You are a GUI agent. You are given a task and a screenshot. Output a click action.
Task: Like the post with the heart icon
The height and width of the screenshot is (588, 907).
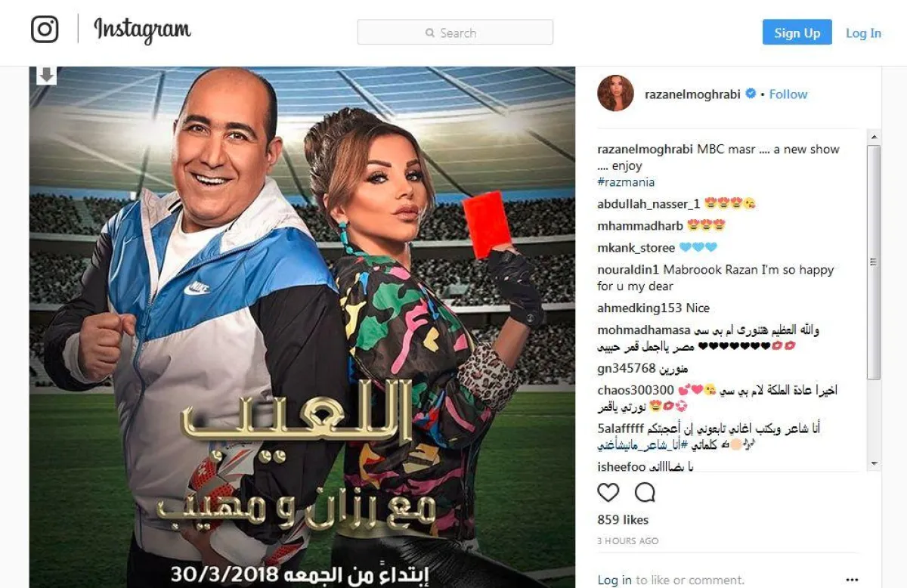[x=608, y=493]
